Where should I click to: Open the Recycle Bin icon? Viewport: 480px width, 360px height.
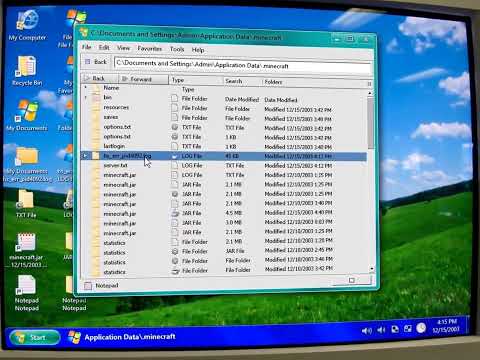pos(27,71)
